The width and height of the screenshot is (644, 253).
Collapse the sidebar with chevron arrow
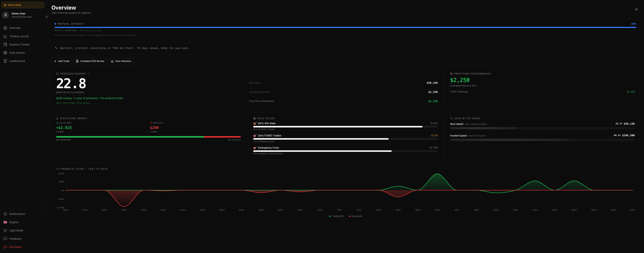pyautogui.click(x=47, y=17)
